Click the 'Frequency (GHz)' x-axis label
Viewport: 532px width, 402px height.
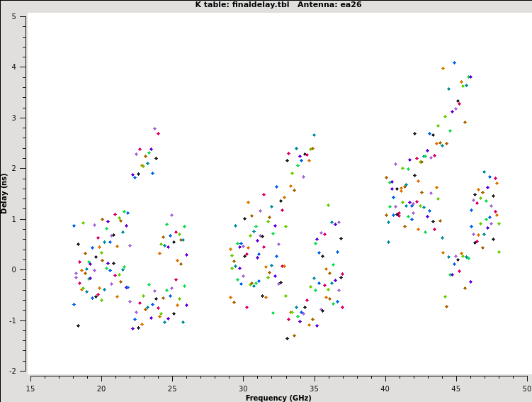[x=278, y=398]
